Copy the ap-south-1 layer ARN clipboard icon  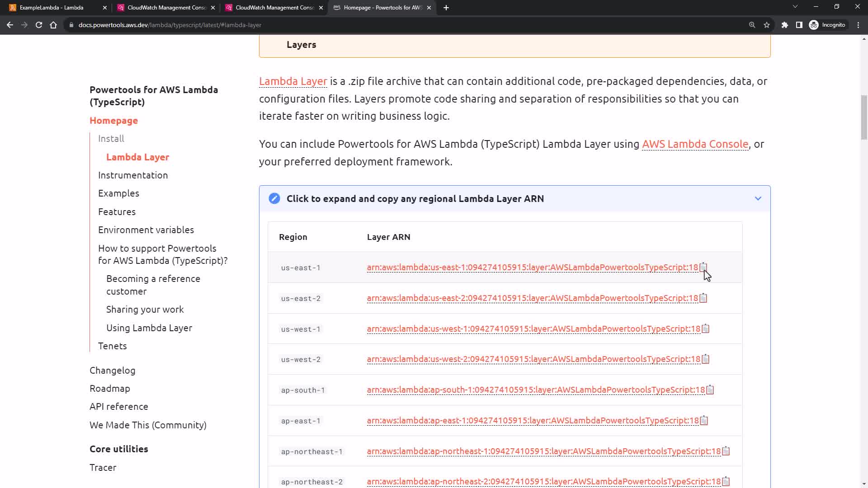(x=710, y=390)
